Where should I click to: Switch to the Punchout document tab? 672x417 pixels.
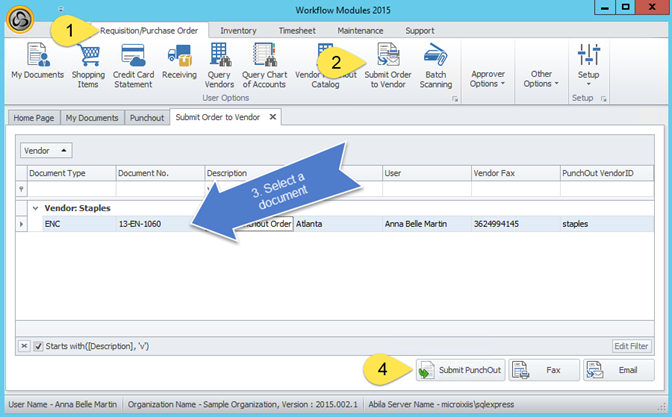tap(147, 117)
